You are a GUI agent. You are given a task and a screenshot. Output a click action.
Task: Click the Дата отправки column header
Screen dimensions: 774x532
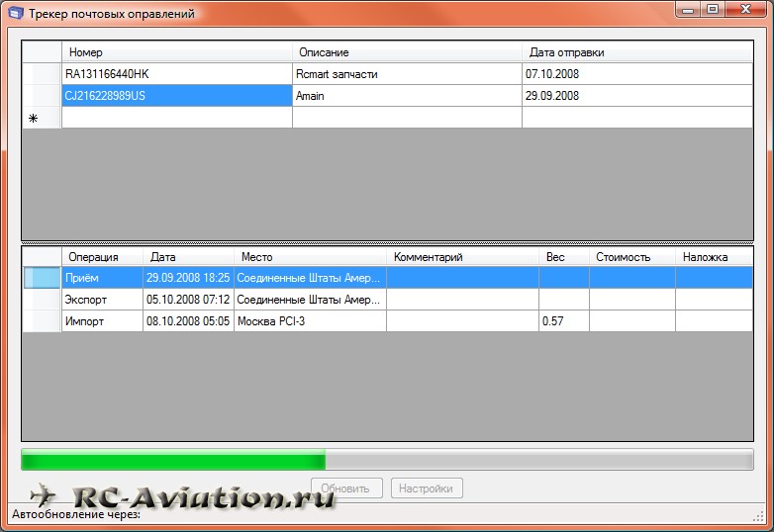pos(636,52)
